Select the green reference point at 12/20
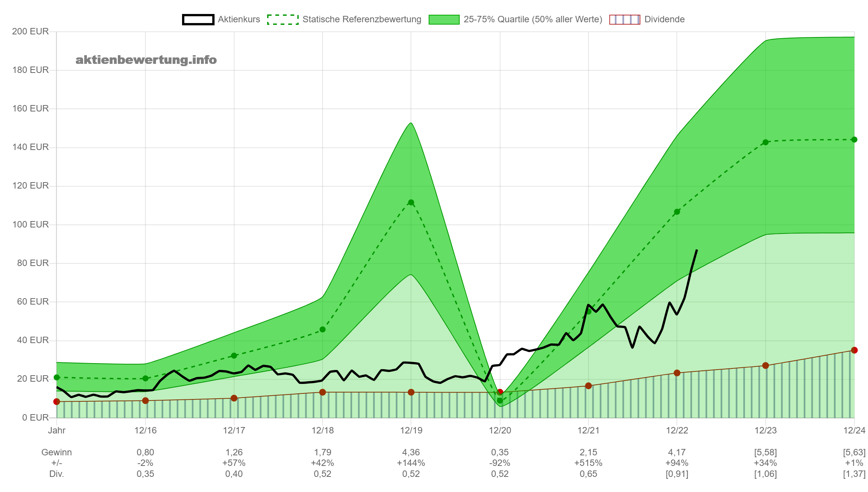This screenshot has width=868, height=492. click(500, 401)
